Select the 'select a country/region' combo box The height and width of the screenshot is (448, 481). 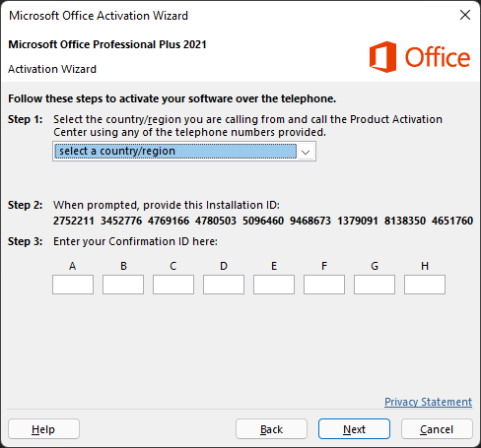pyautogui.click(x=184, y=152)
